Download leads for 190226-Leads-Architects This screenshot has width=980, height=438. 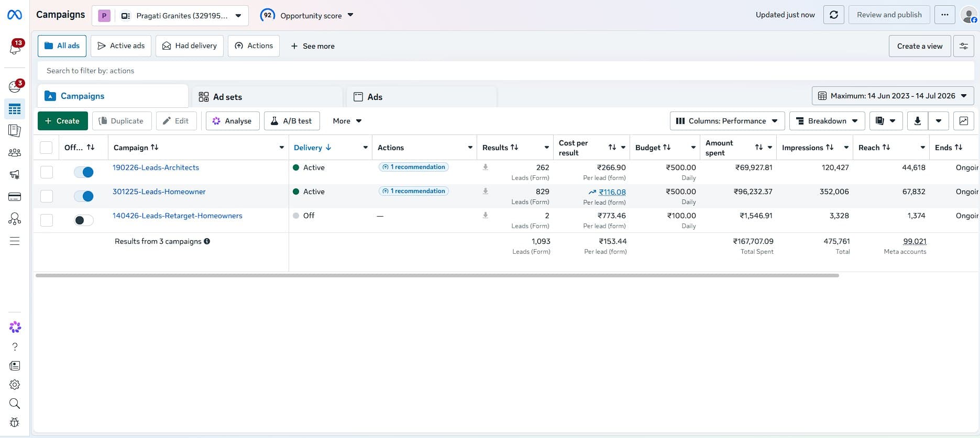(x=486, y=167)
